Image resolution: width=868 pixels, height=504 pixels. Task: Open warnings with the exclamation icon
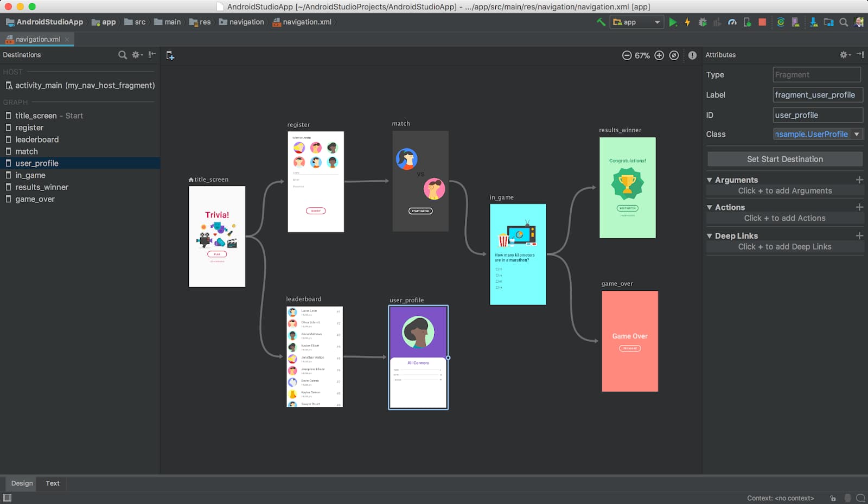(x=692, y=55)
